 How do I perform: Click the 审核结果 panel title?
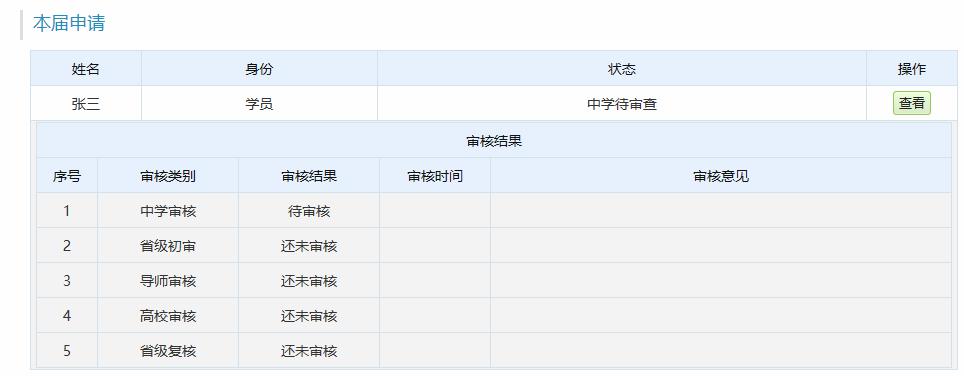click(494, 141)
